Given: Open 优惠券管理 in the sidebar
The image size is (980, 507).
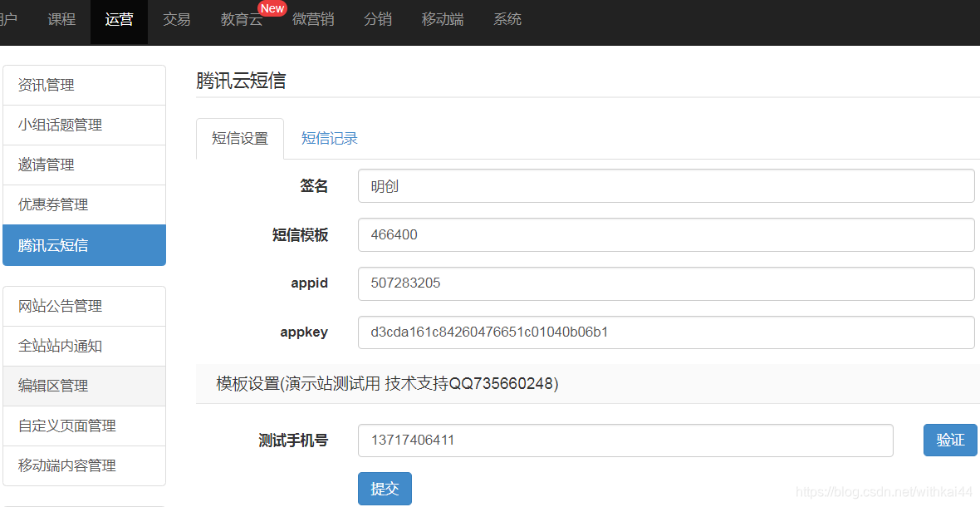Looking at the screenshot, I should [85, 205].
